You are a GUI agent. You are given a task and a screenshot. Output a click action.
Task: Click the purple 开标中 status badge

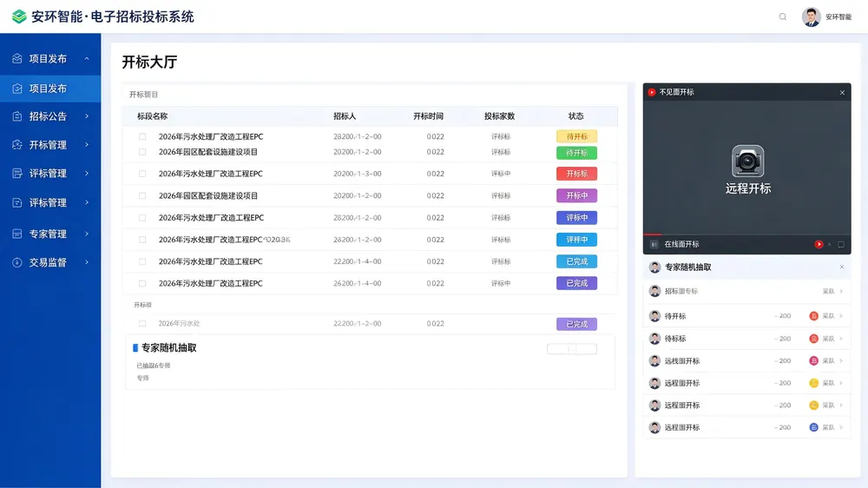[x=576, y=195]
